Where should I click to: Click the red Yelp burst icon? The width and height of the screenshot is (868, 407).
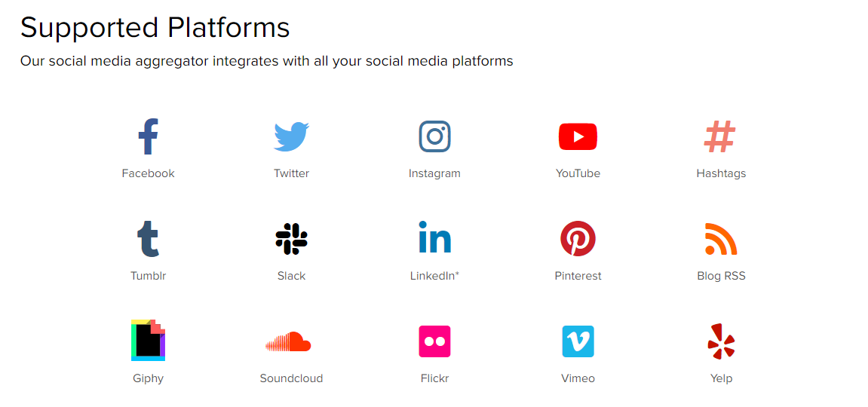(x=721, y=341)
